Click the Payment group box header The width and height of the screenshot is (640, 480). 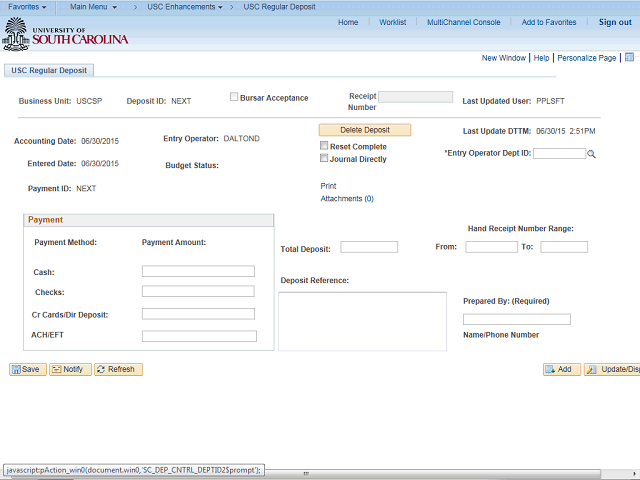coord(149,220)
